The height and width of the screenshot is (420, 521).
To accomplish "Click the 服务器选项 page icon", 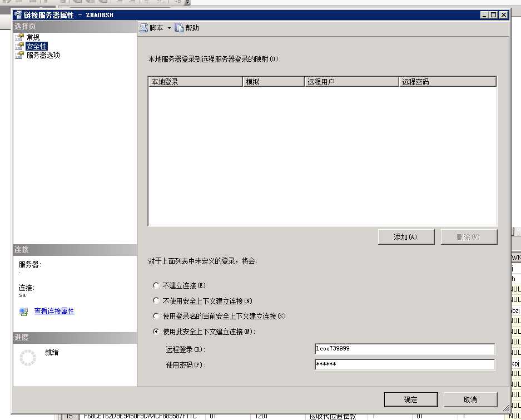I will [x=19, y=55].
